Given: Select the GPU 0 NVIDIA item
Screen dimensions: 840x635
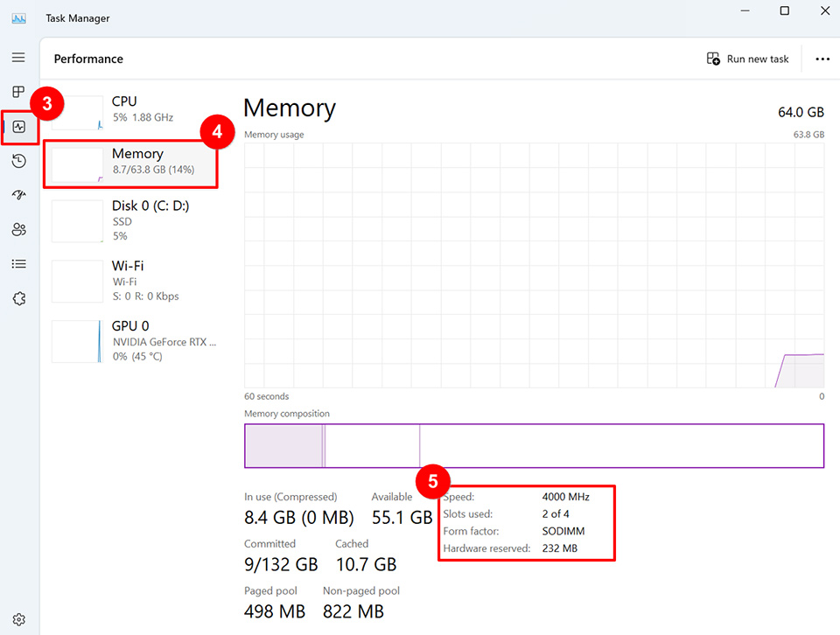Looking at the screenshot, I should pos(133,341).
